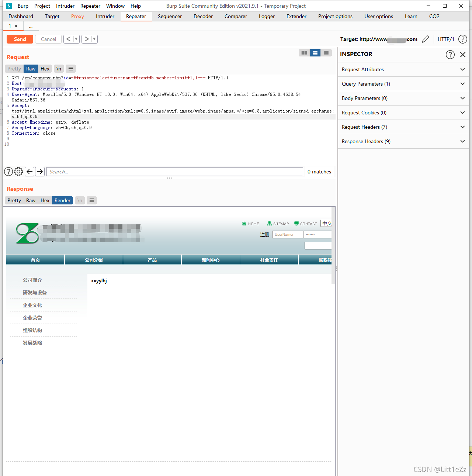Expand Request Headers (7) section
The height and width of the screenshot is (476, 472).
point(403,127)
